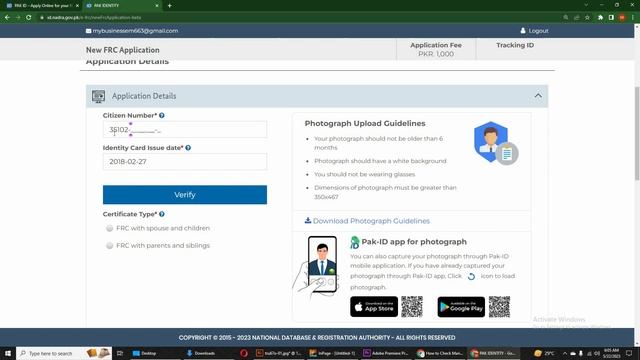
Task: Reload the page with refresh icon
Action: pos(29,18)
